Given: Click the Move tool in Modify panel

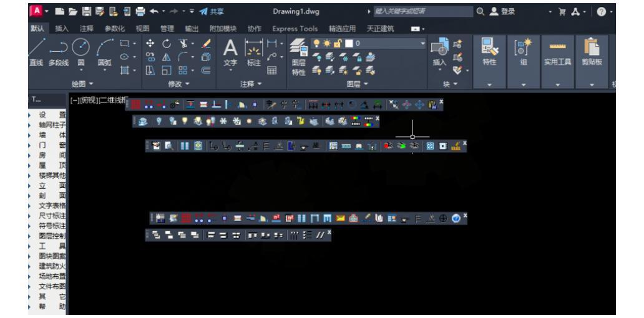Looking at the screenshot, I should coord(150,44).
